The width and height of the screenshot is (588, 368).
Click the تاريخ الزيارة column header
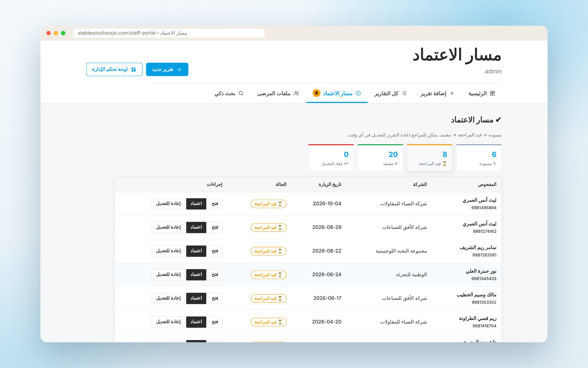tap(330, 184)
